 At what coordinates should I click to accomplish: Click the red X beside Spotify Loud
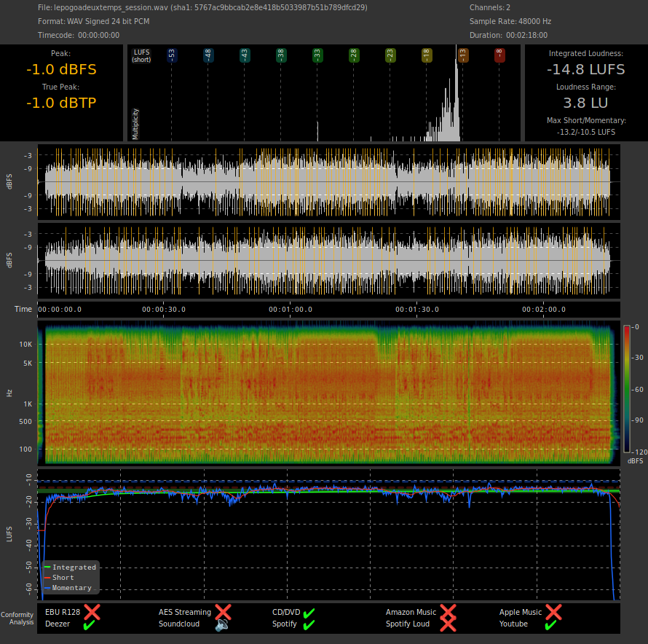coord(448,624)
